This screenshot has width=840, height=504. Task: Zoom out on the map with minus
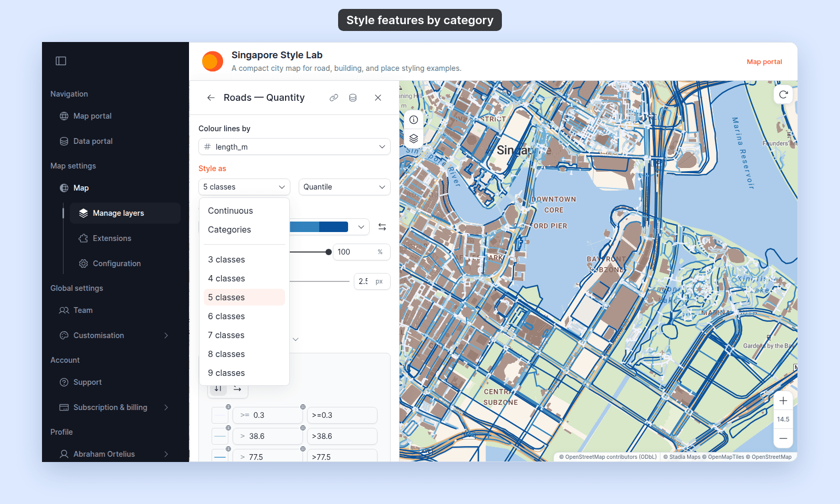tap(783, 438)
